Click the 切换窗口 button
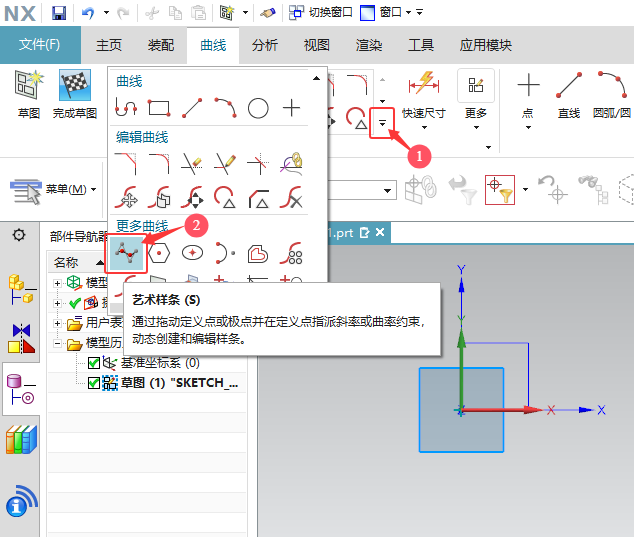The width and height of the screenshot is (634, 537). [321, 13]
